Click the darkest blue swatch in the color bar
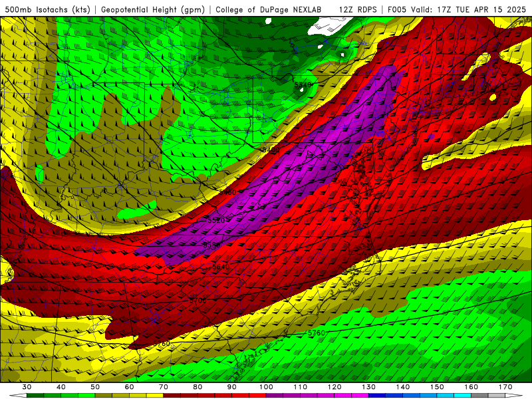 [376, 395]
